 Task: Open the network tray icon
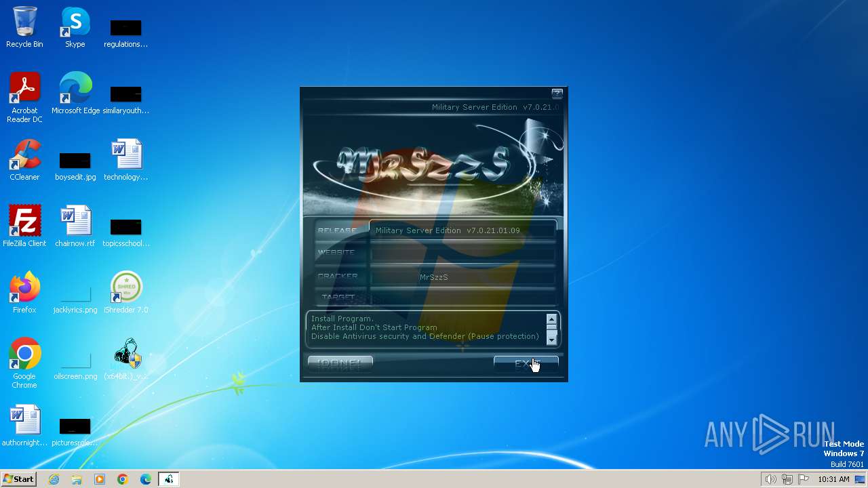(x=787, y=479)
